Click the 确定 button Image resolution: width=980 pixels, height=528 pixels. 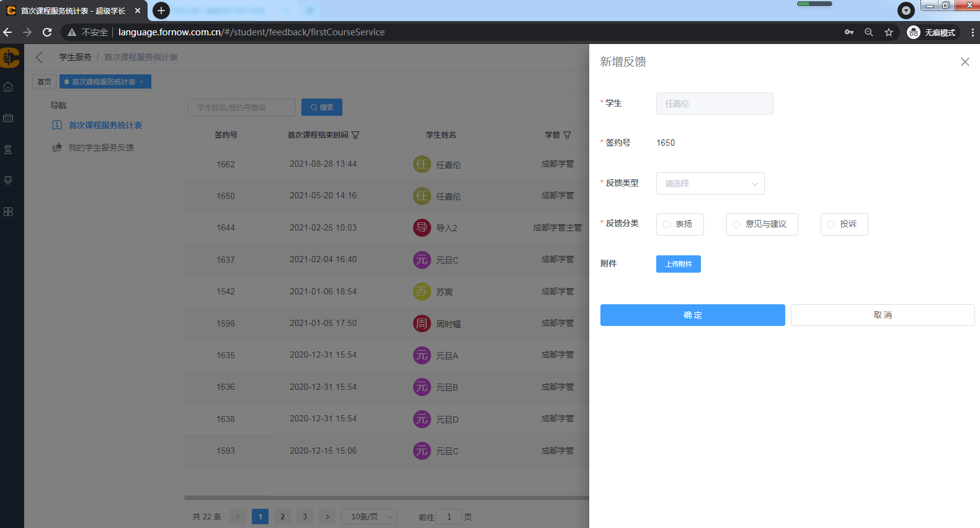[x=692, y=315]
